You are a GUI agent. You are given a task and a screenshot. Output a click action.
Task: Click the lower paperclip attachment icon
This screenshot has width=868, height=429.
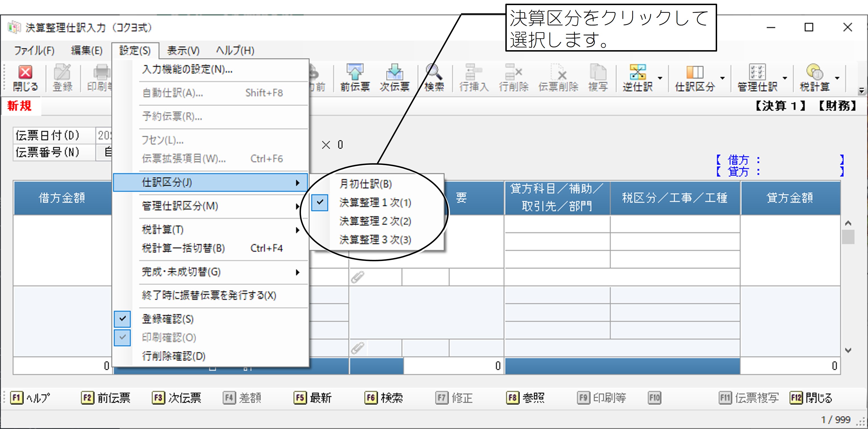point(358,348)
